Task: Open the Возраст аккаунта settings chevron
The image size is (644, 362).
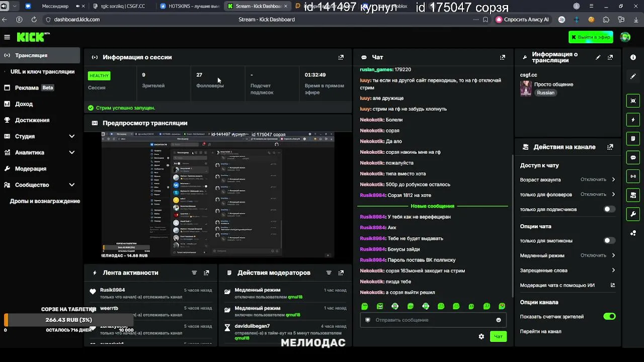Action: (613, 179)
